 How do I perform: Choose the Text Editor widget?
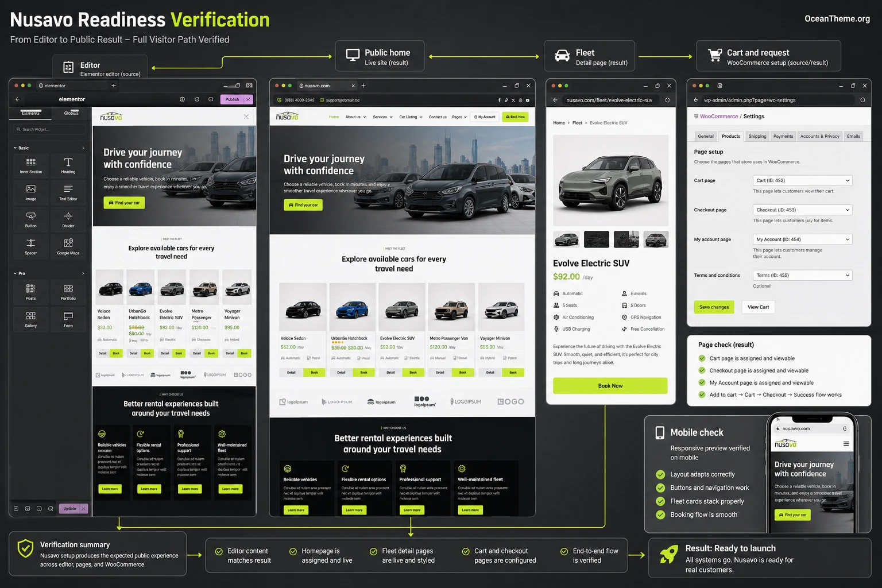pyautogui.click(x=68, y=192)
